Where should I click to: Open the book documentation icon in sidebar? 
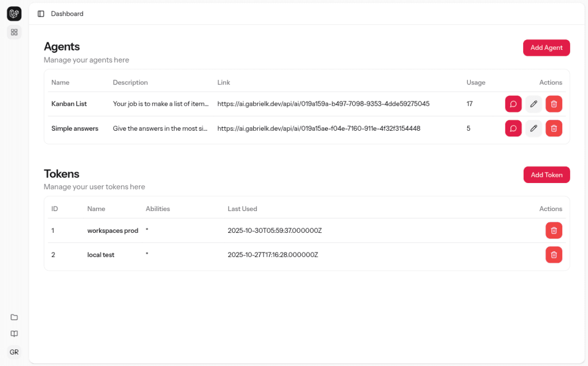point(14,334)
